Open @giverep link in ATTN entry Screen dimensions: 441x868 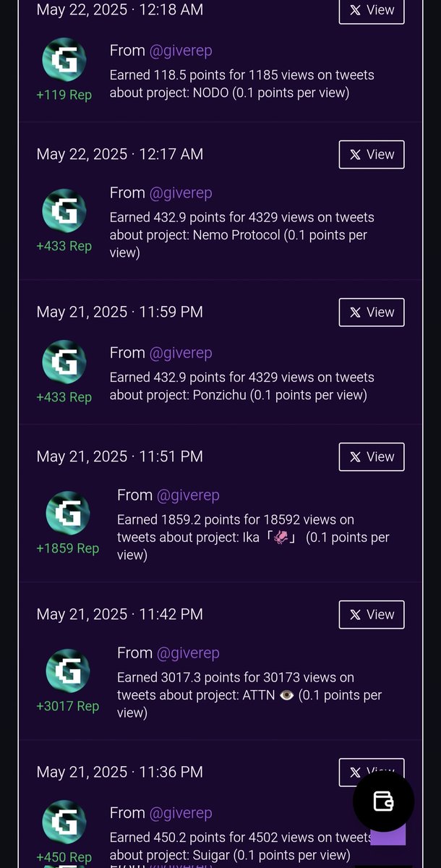pos(188,653)
